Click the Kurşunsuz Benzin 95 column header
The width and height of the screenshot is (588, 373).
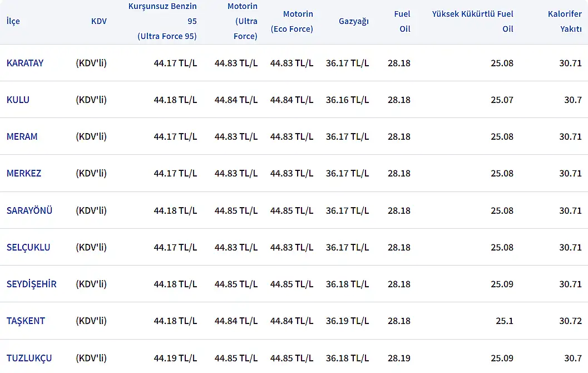[x=162, y=21]
